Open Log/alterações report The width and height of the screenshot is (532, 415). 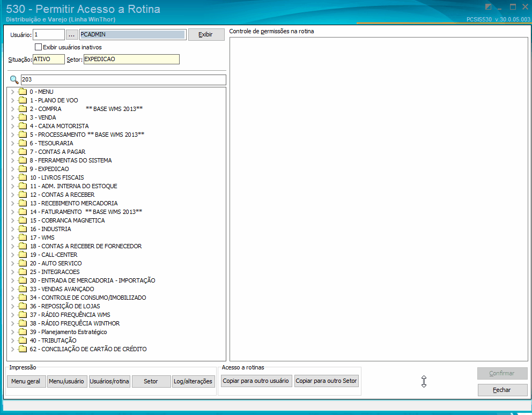193,381
